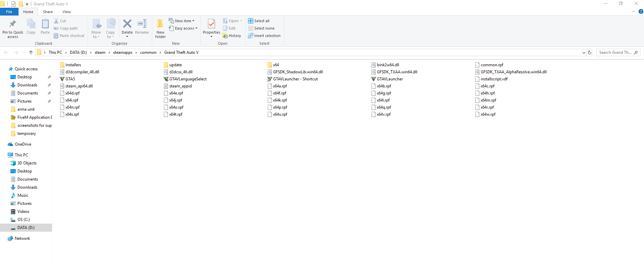This screenshot has height=266, width=644.
Task: Open the File menu tab
Action: [x=9, y=12]
